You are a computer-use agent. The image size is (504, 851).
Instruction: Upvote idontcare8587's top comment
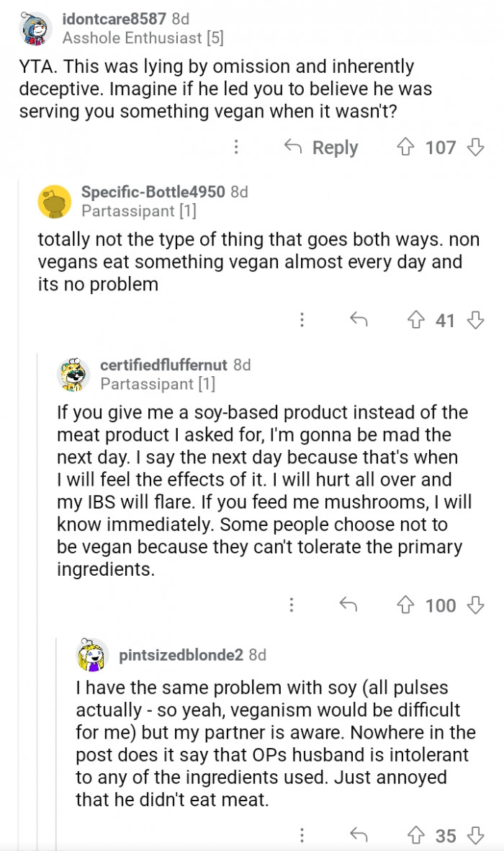click(405, 148)
